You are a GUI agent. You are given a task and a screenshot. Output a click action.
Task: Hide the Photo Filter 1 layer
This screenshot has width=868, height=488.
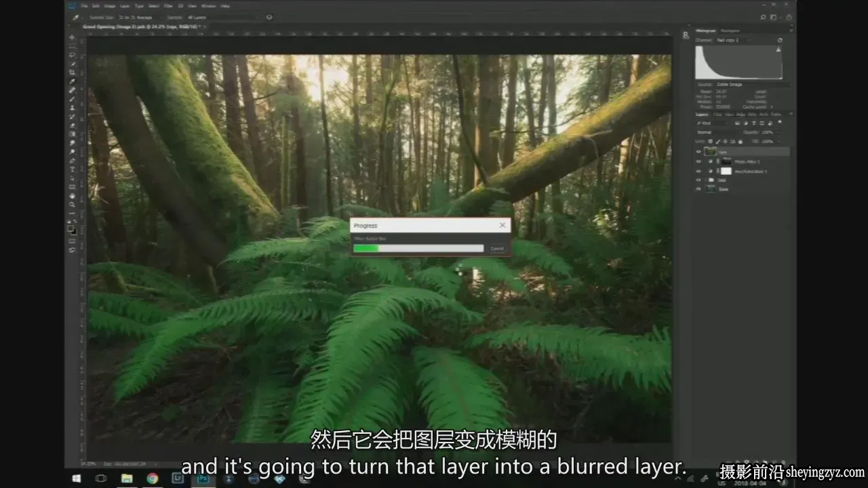point(698,162)
